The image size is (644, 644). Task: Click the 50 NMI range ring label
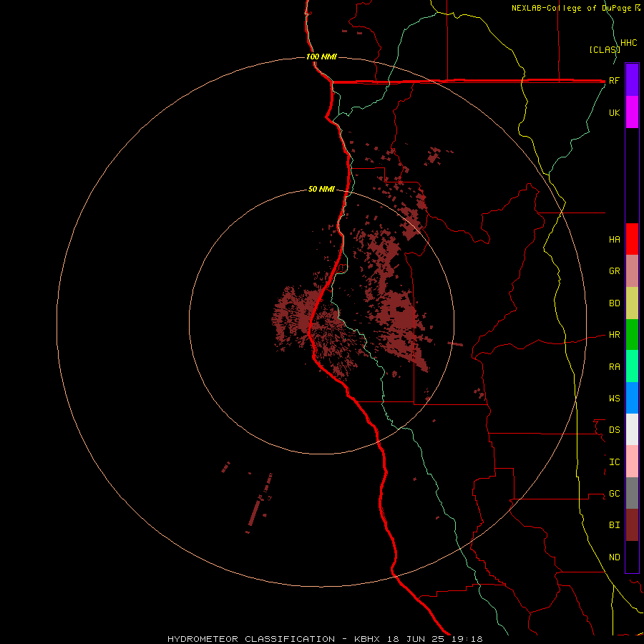[x=321, y=189]
